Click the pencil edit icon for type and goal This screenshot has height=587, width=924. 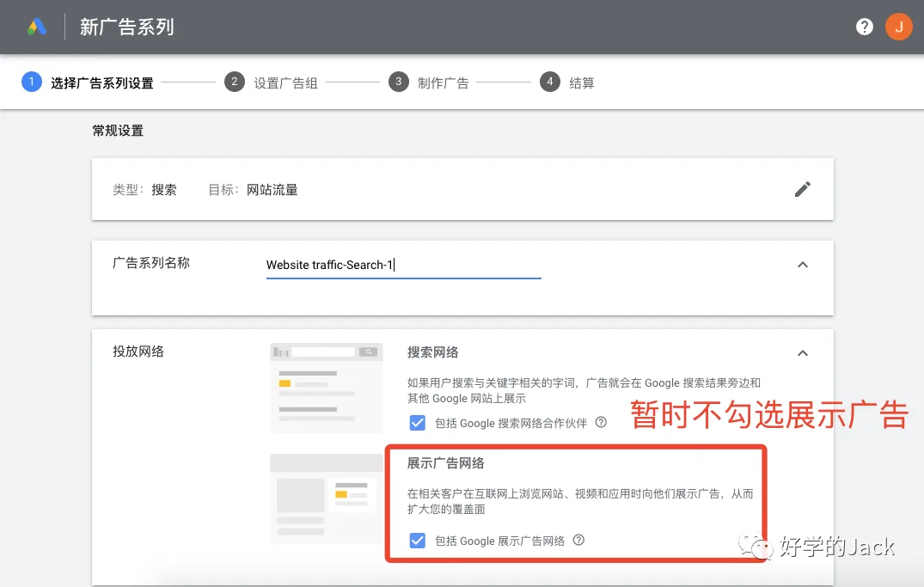coord(803,189)
